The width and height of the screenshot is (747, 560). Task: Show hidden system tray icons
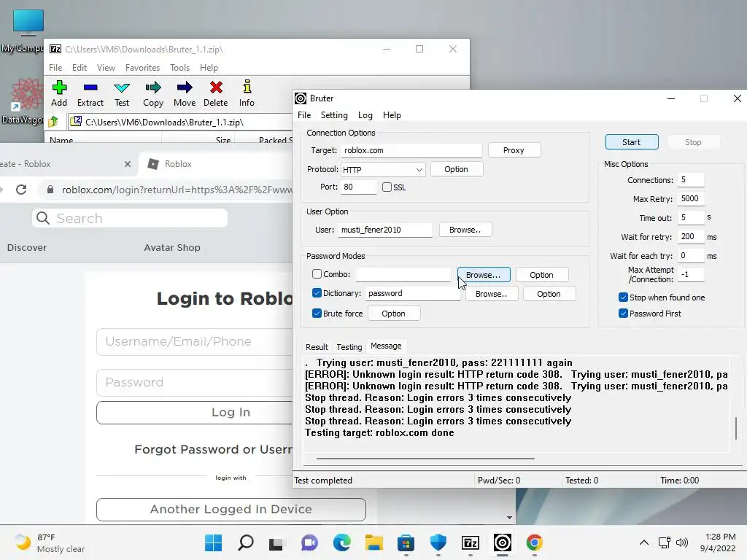point(643,542)
